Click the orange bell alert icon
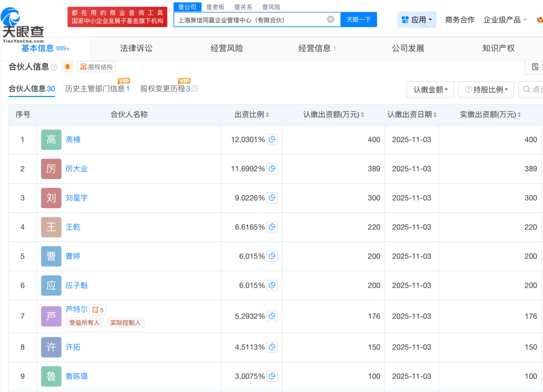The width and height of the screenshot is (543, 392). click(67, 67)
